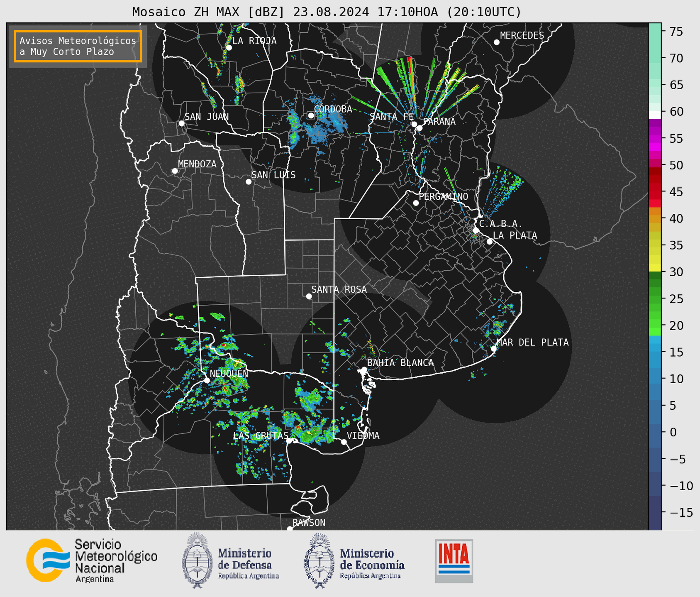Click the white 60 dBZ color band
This screenshot has width=700, height=597.
coord(655,115)
